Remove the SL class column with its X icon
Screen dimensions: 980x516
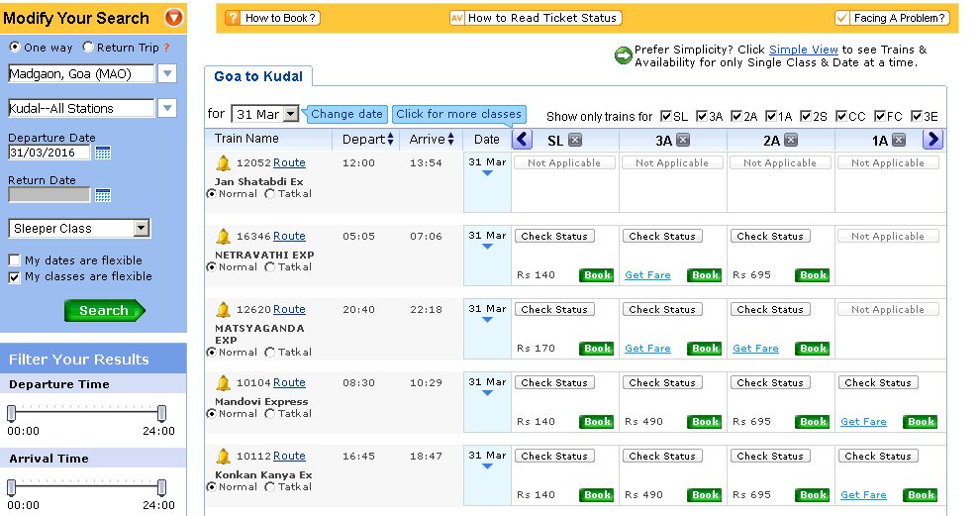click(x=575, y=141)
